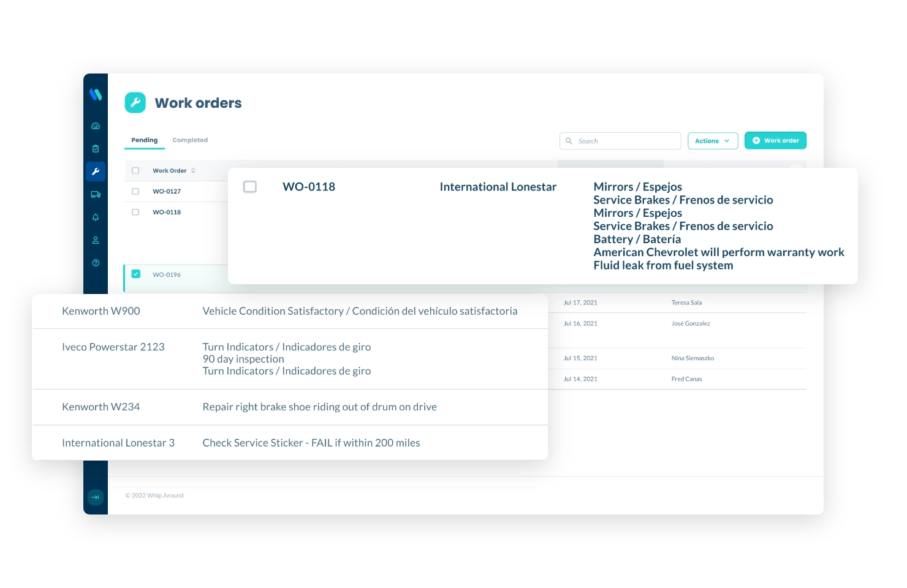Select the Kenworth W234 row
Viewport: 907px width, 588px height.
click(101, 407)
